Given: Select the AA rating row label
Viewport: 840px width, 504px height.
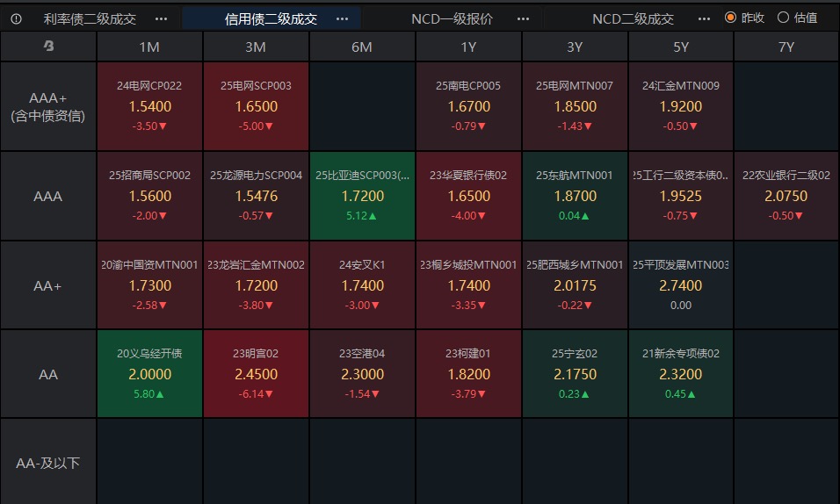Looking at the screenshot, I should (x=48, y=374).
